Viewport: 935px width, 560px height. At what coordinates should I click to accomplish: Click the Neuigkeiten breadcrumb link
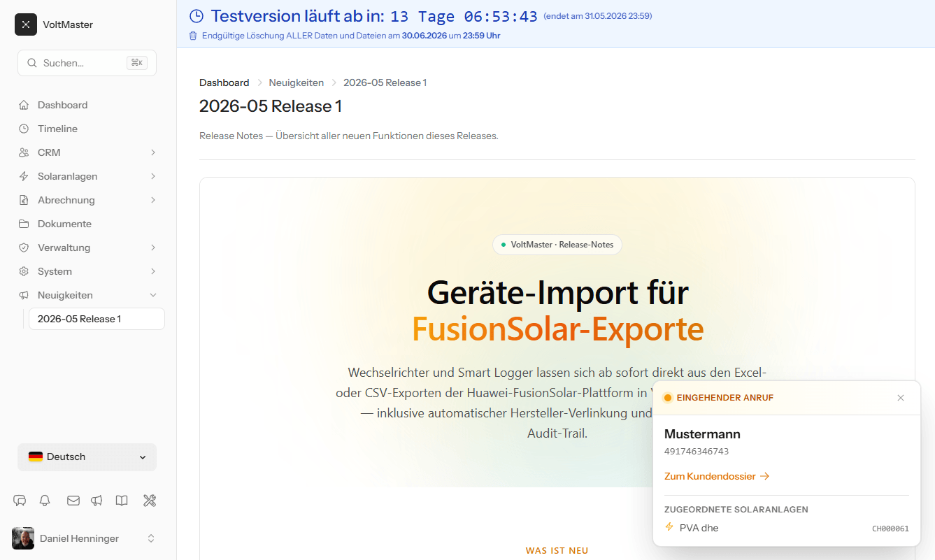pos(297,82)
